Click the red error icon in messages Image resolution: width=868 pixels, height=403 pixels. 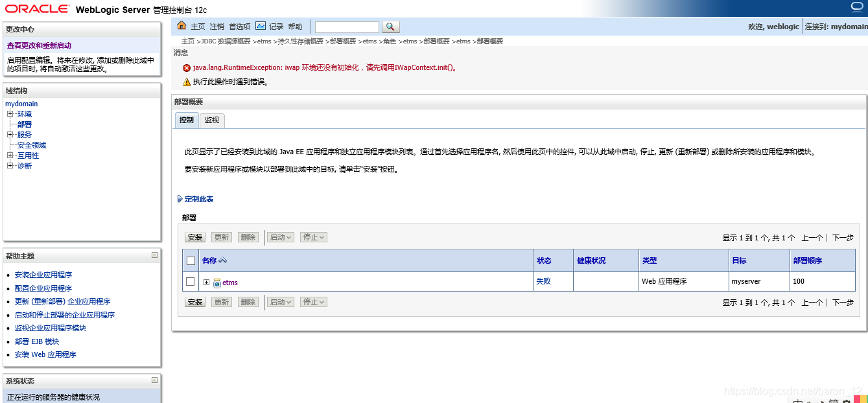[x=187, y=68]
